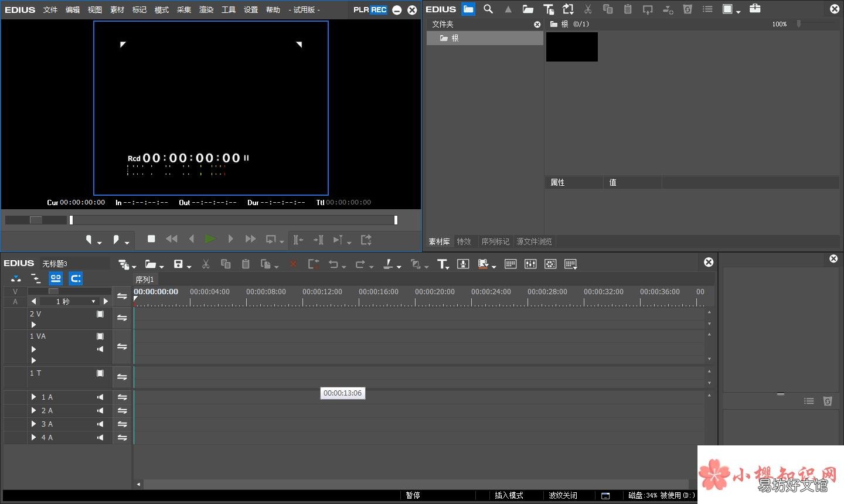
Task: Click the Rewind button in player
Action: [x=171, y=239]
